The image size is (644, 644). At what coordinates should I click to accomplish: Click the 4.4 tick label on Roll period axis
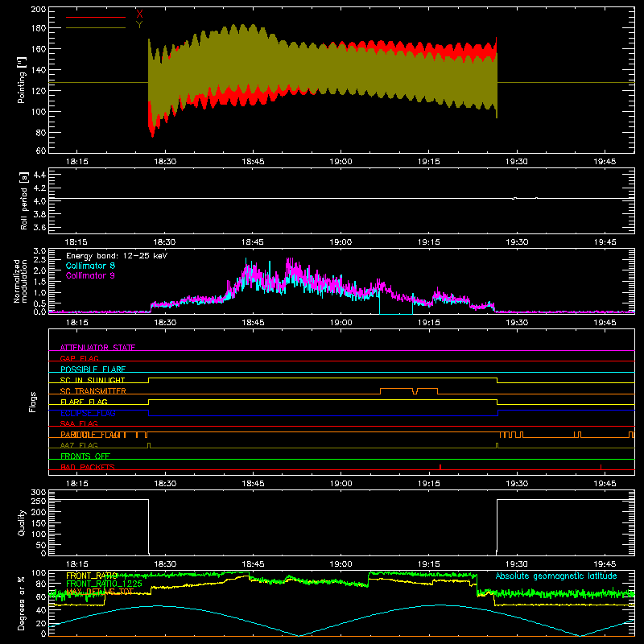coord(39,175)
